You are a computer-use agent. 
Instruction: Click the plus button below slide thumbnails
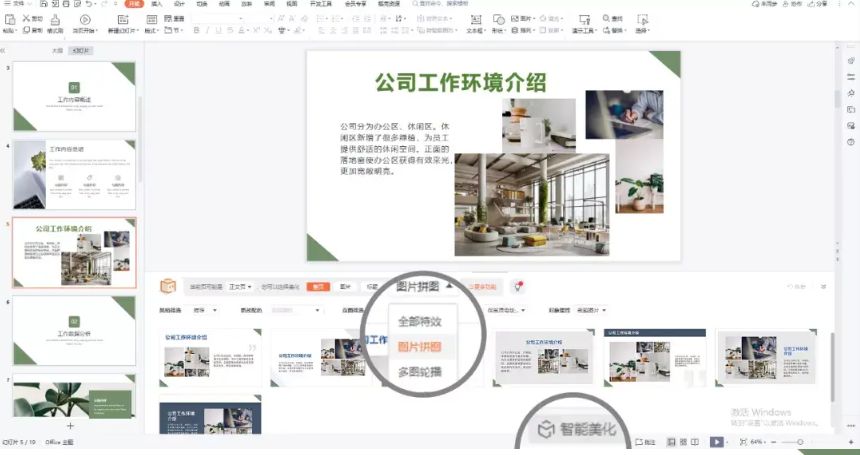pyautogui.click(x=70, y=426)
